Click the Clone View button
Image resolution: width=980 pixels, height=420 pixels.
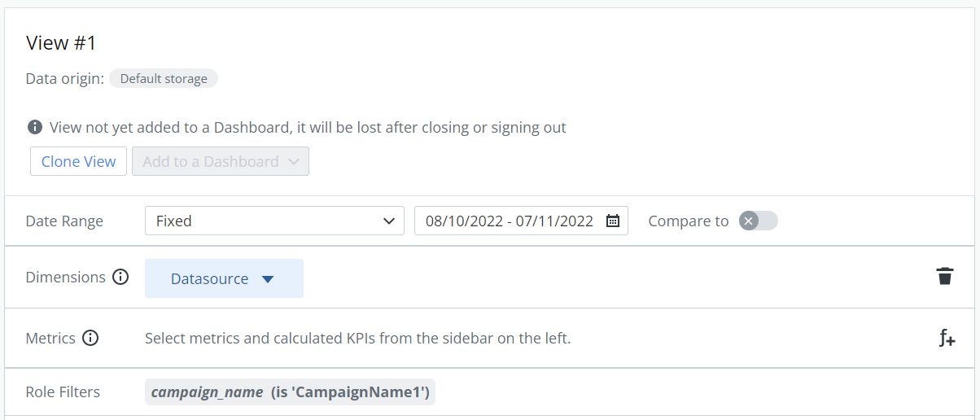click(x=79, y=161)
